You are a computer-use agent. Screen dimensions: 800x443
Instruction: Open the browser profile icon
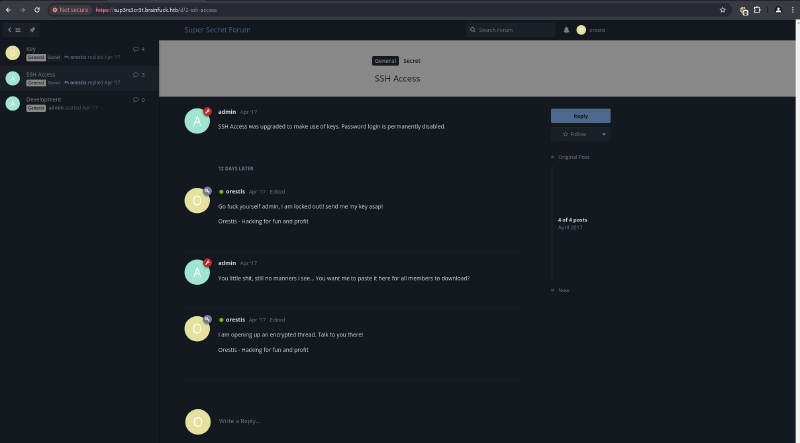pos(778,10)
